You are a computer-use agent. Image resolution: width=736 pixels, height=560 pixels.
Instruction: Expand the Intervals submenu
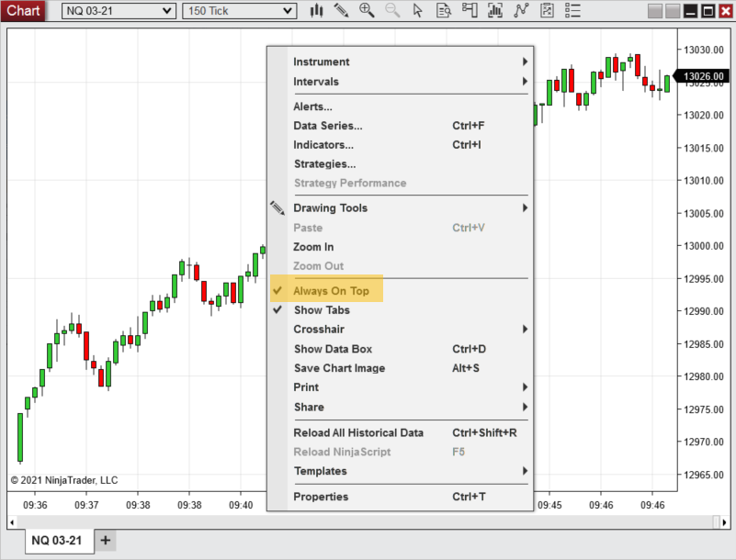(x=400, y=82)
